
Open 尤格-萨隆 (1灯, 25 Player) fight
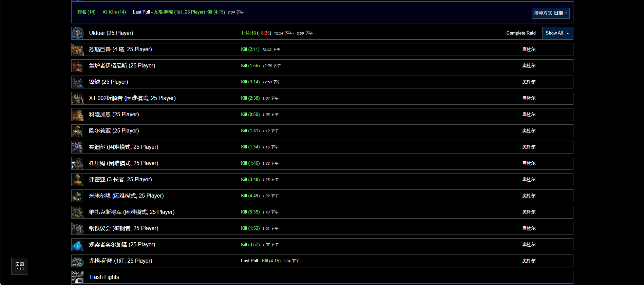[x=120, y=261]
